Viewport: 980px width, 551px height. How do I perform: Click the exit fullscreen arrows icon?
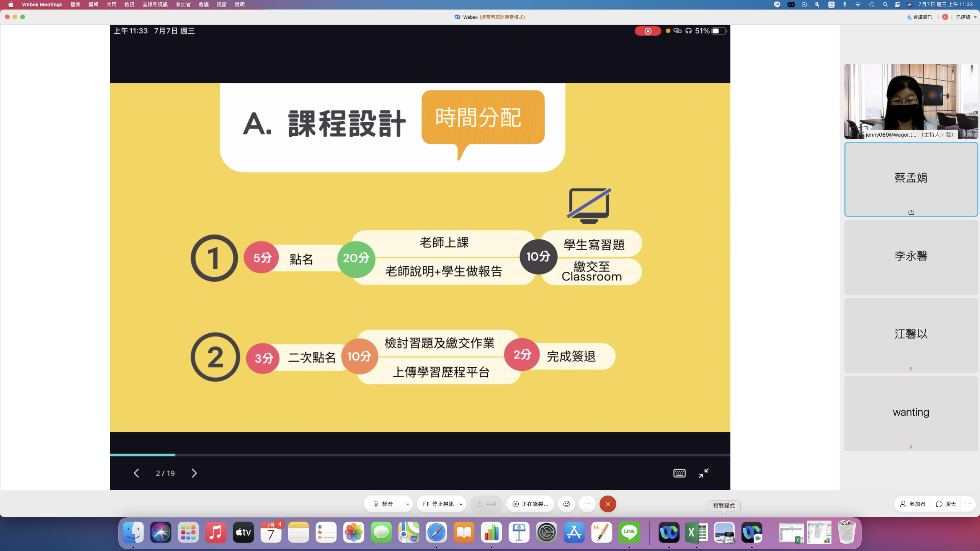coord(704,473)
